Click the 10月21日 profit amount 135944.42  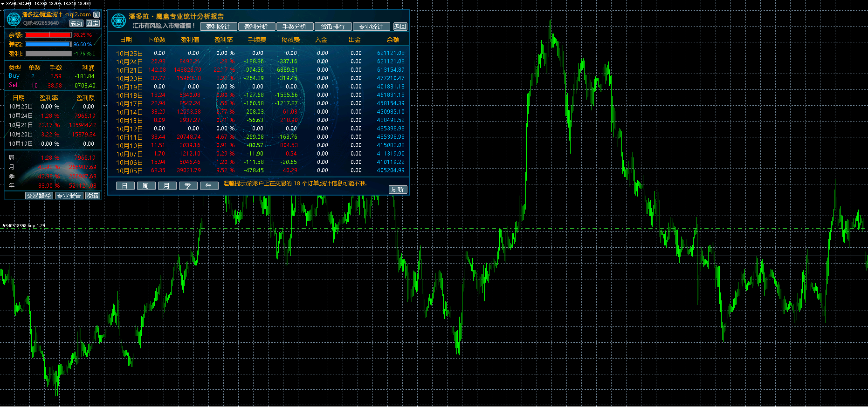click(x=83, y=125)
